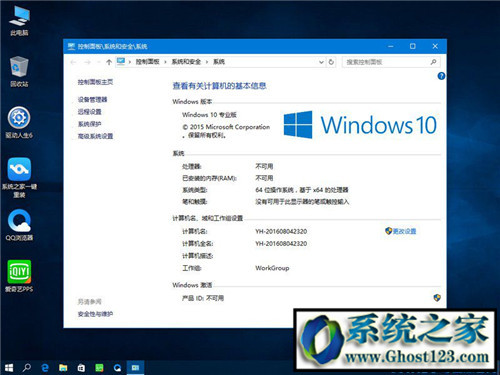This screenshot has width=500, height=375.
Task: Launch the QQ Browser desktop icon
Action: 19,225
